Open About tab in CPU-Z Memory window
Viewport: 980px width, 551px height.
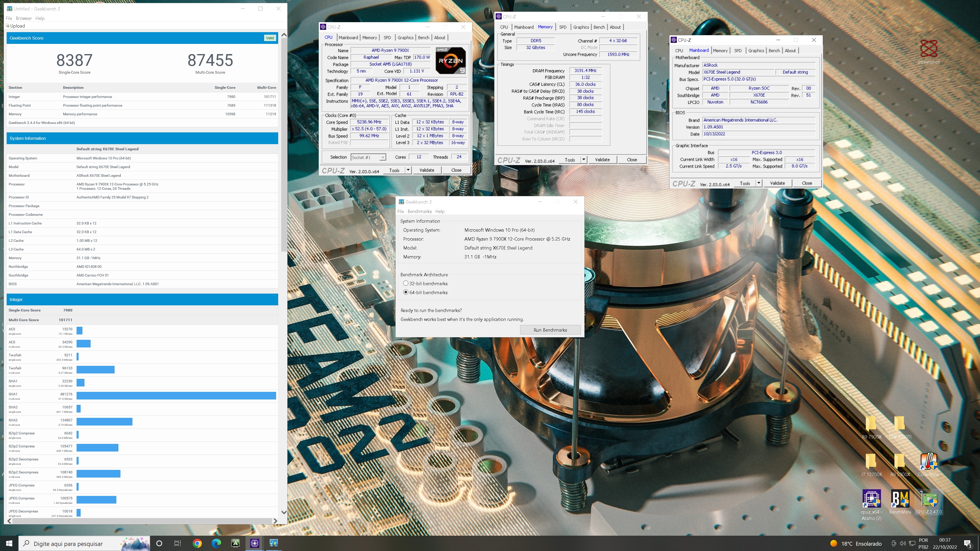[x=615, y=27]
